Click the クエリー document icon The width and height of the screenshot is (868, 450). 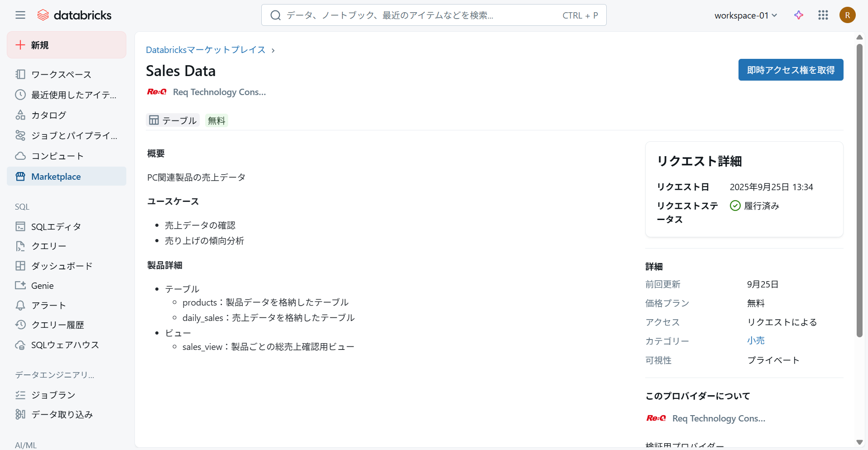[x=20, y=246]
